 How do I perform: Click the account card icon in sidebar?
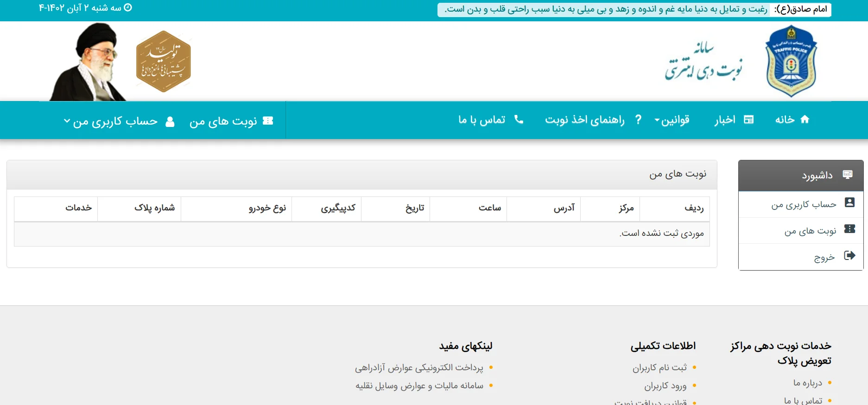pos(849,202)
